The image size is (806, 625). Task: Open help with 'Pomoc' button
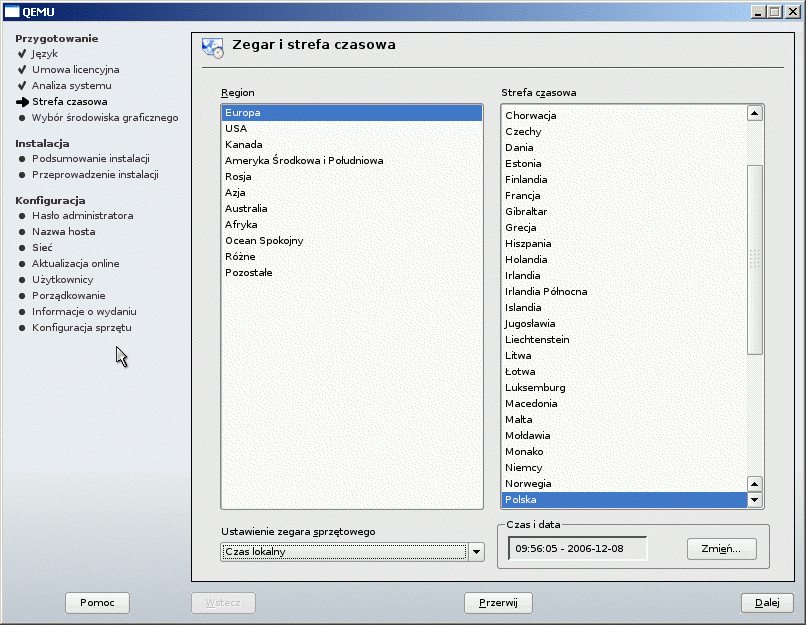97,603
